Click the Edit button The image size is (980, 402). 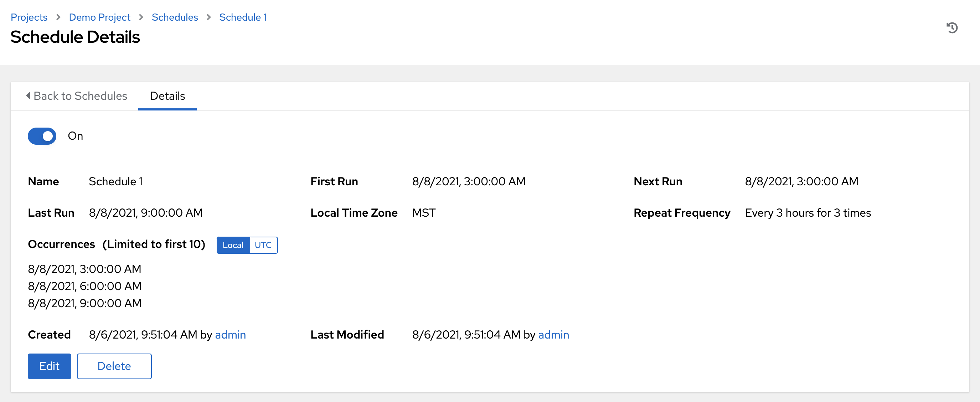point(49,366)
